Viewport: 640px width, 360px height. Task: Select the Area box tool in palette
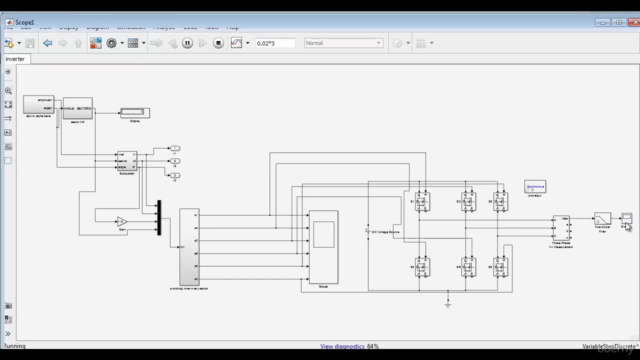[x=8, y=160]
